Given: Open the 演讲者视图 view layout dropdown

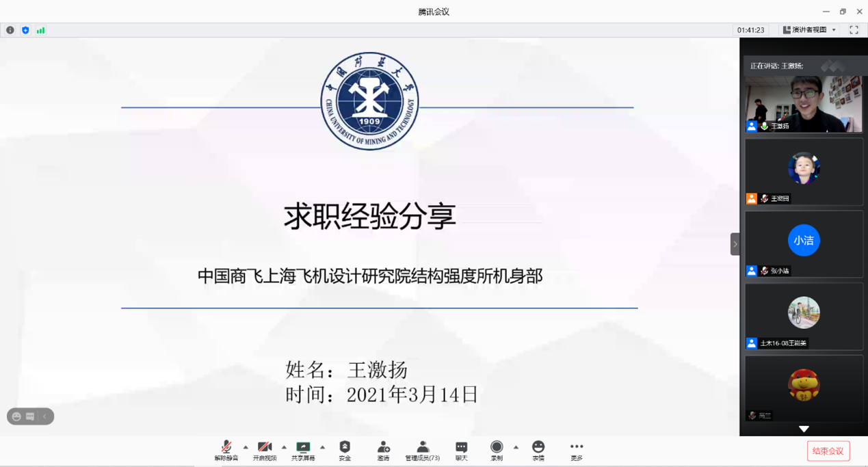Looking at the screenshot, I should pos(810,30).
